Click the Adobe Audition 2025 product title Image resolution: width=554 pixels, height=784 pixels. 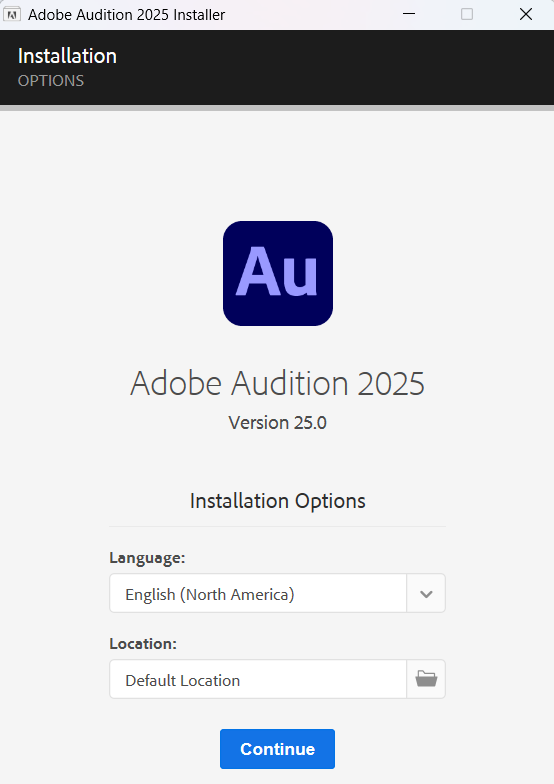tap(278, 384)
